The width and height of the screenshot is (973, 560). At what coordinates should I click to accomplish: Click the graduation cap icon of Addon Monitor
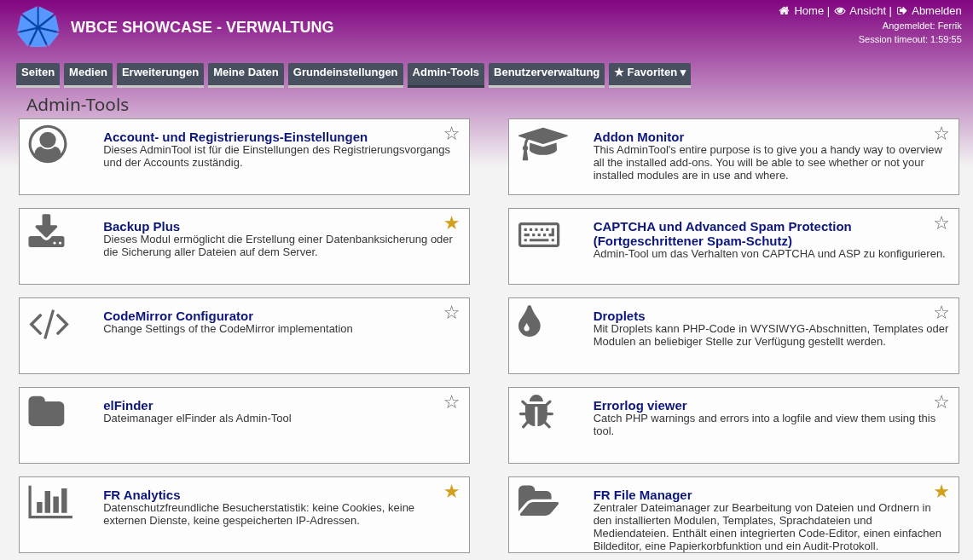tap(543, 144)
